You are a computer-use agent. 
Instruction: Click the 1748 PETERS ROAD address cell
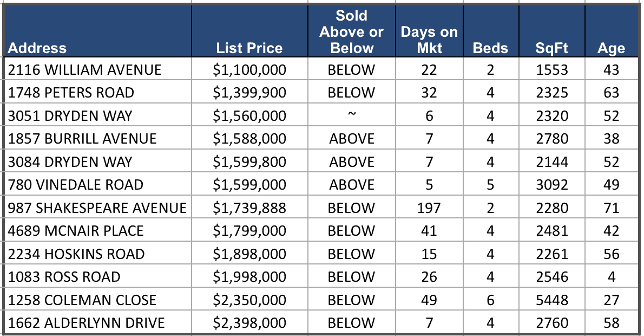pos(71,93)
